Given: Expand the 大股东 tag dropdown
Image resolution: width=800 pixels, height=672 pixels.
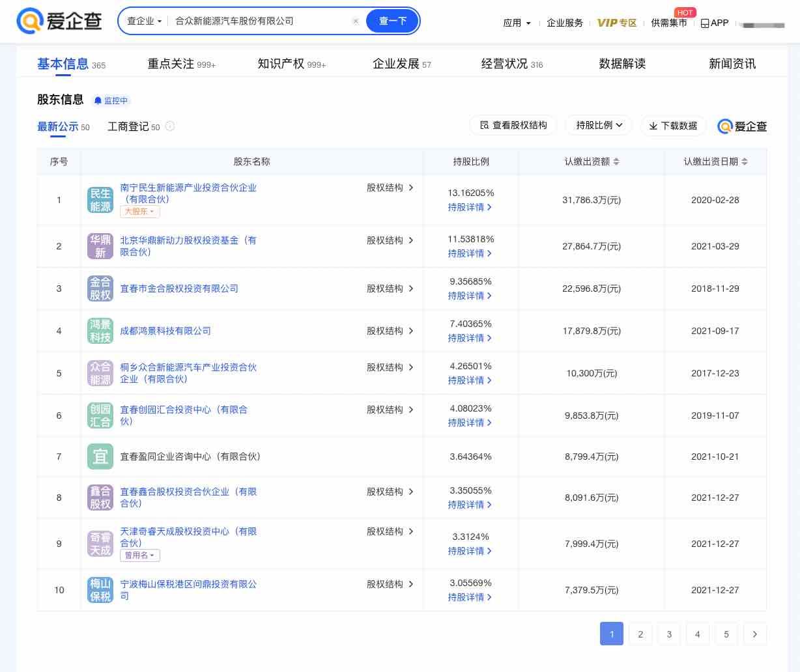Looking at the screenshot, I should coord(140,212).
